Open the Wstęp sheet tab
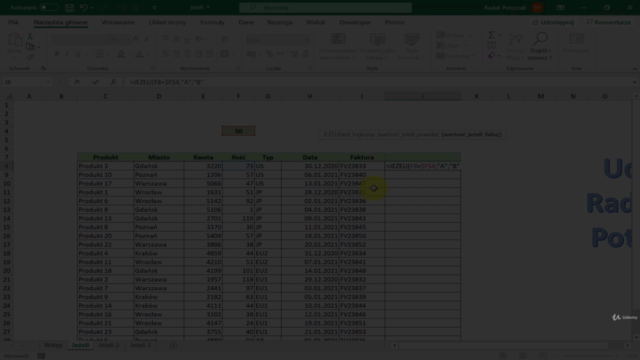Viewport: 640px width, 360px height. 53,345
